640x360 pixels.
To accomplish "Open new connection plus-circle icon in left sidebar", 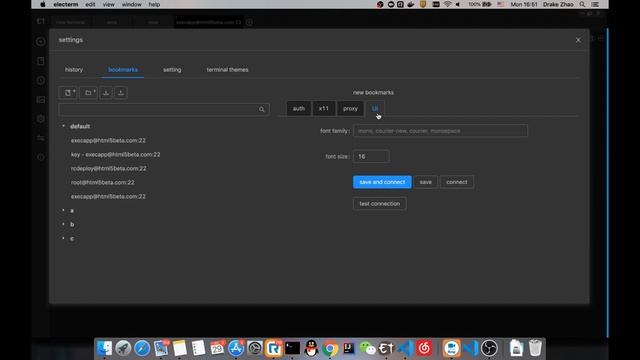I will click(x=41, y=42).
